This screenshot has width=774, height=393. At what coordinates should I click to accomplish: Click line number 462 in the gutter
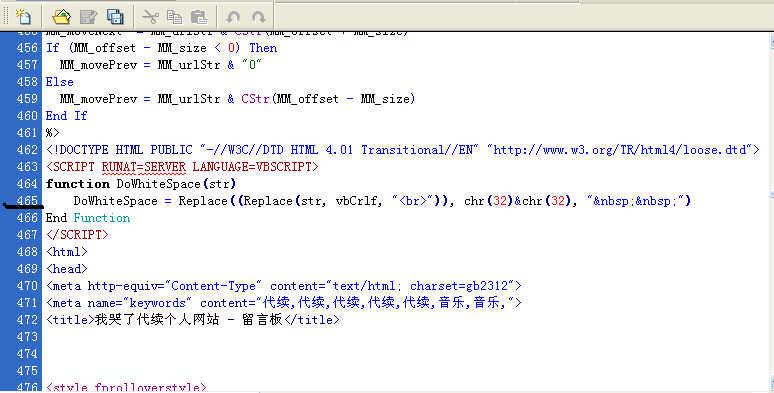point(27,150)
